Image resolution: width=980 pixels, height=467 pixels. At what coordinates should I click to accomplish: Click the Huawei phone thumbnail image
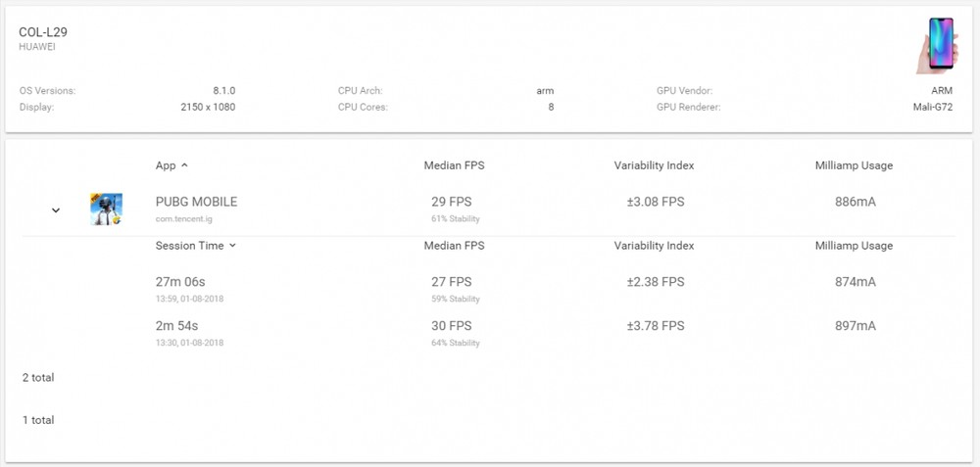click(x=937, y=45)
